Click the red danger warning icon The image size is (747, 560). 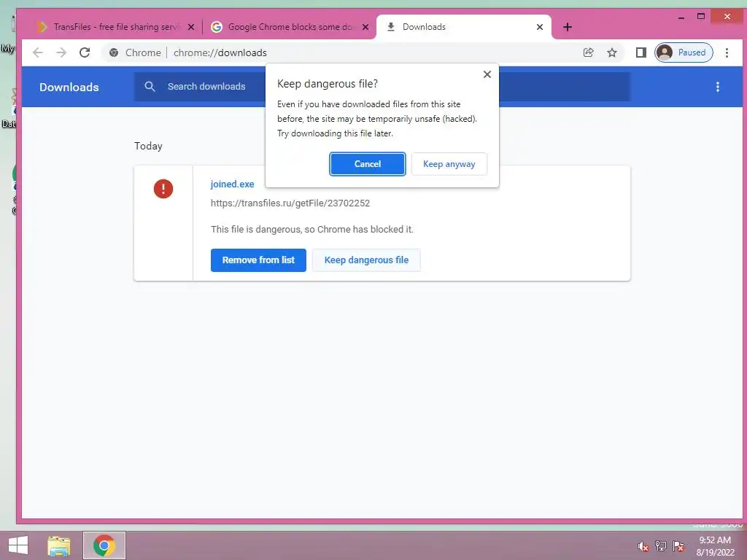coord(163,189)
